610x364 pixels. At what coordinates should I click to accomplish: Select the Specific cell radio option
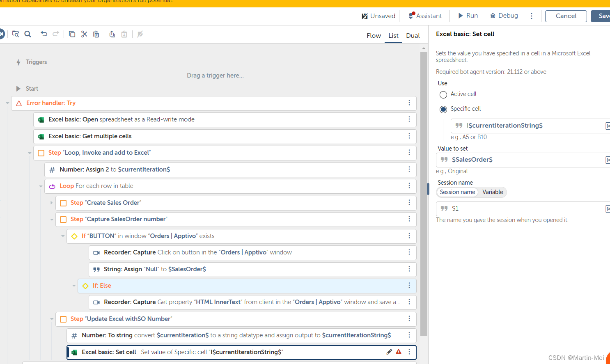[x=443, y=110]
